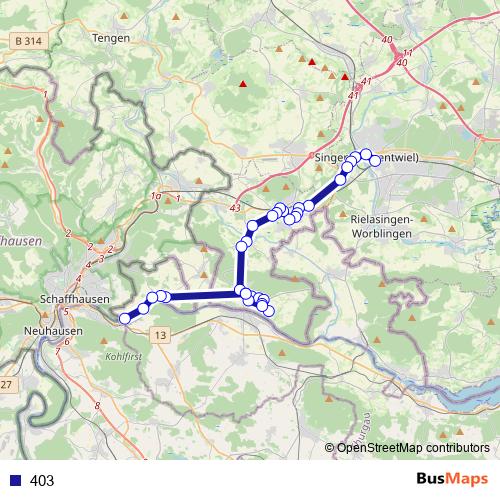Open the OpenStreetMap contributors attribution
This screenshot has width=500, height=500.
(x=407, y=447)
